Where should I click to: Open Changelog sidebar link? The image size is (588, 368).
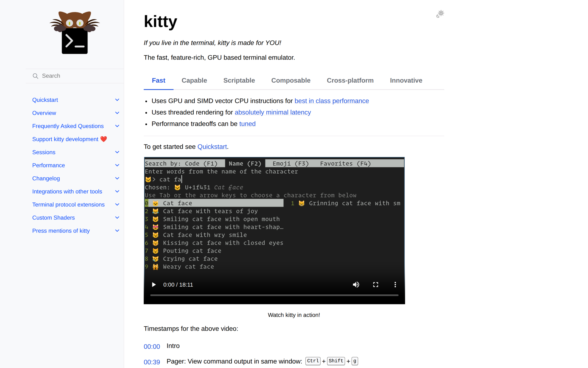46,179
